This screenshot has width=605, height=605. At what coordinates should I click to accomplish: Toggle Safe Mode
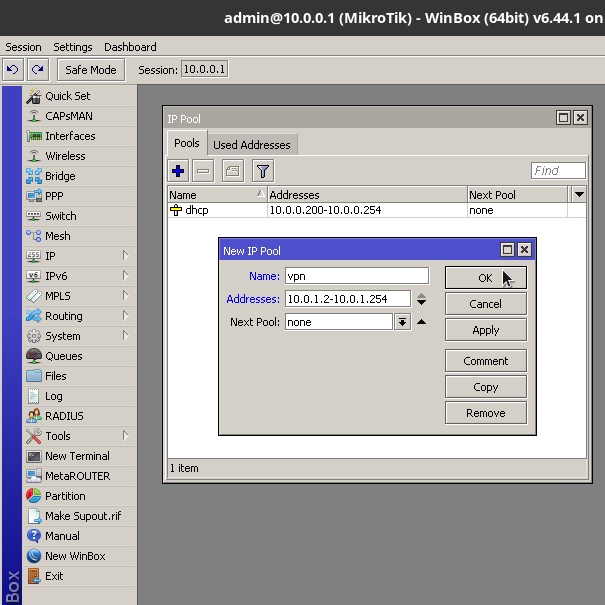click(91, 70)
